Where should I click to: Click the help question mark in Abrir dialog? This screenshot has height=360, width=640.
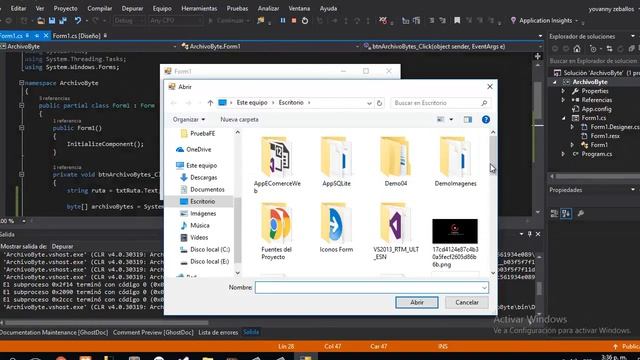pyautogui.click(x=486, y=120)
